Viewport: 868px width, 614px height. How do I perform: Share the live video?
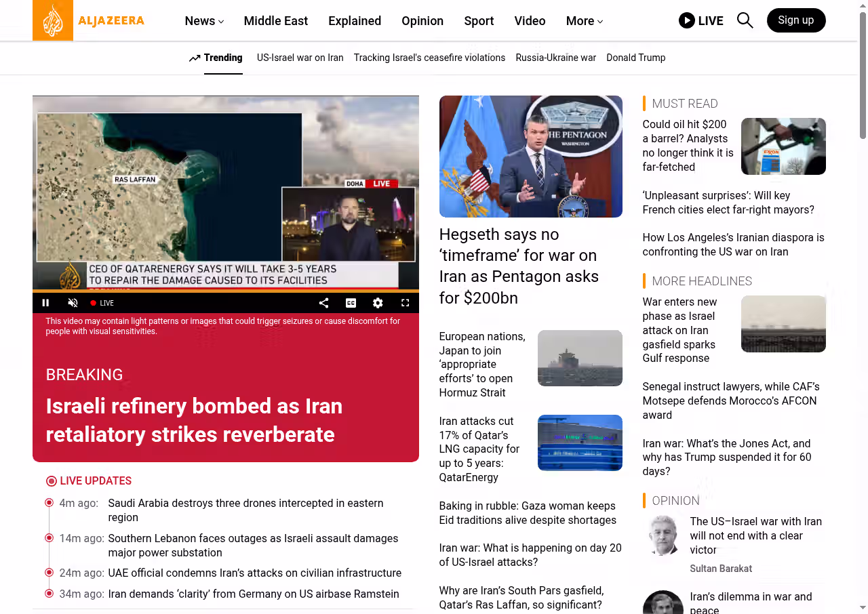click(x=323, y=303)
